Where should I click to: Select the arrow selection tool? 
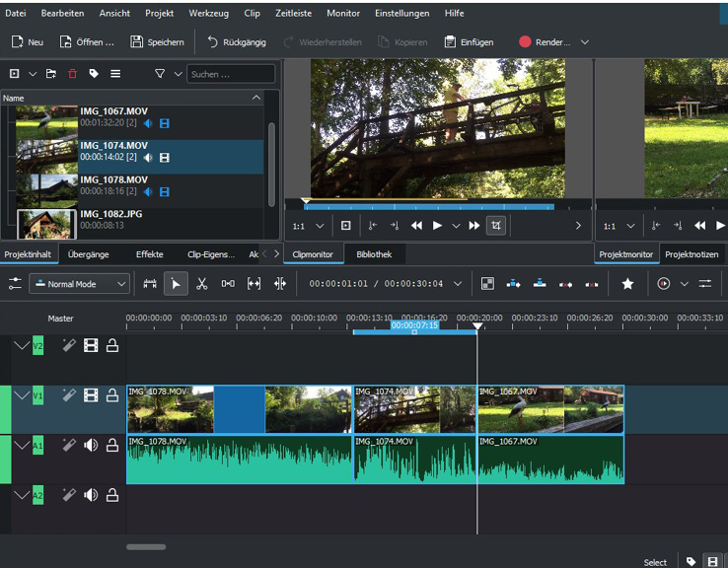click(176, 284)
